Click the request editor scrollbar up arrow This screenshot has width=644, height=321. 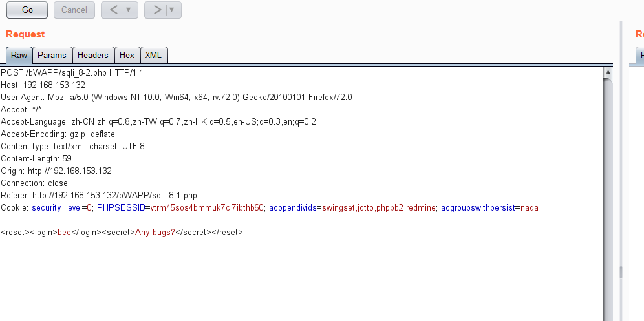[608, 72]
